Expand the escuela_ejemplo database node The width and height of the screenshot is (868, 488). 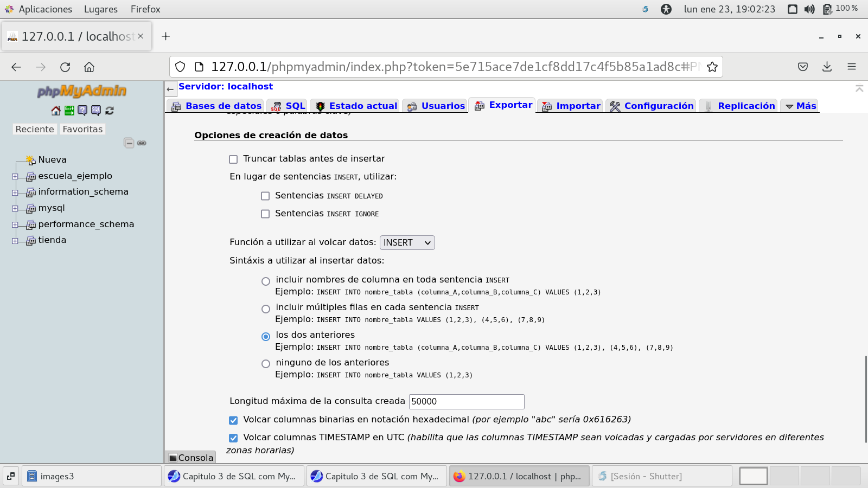(x=15, y=177)
